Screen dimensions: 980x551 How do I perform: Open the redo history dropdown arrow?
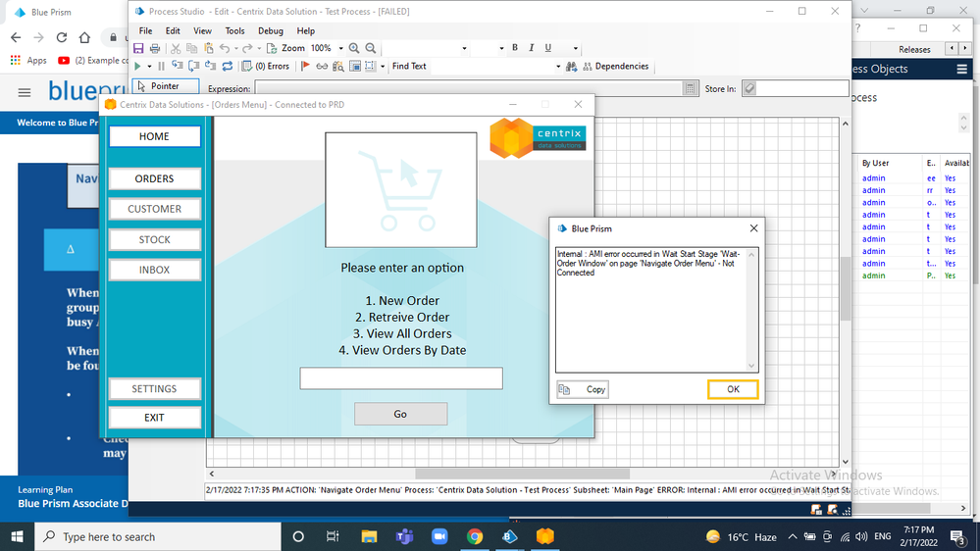[x=259, y=48]
